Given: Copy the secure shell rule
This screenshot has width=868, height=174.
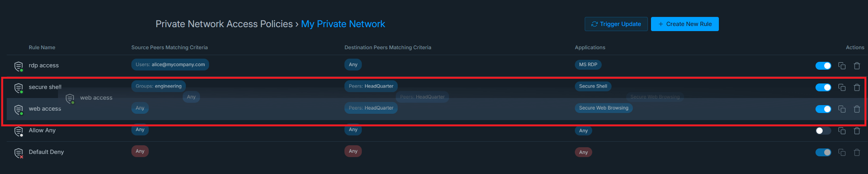Looking at the screenshot, I should tap(842, 87).
